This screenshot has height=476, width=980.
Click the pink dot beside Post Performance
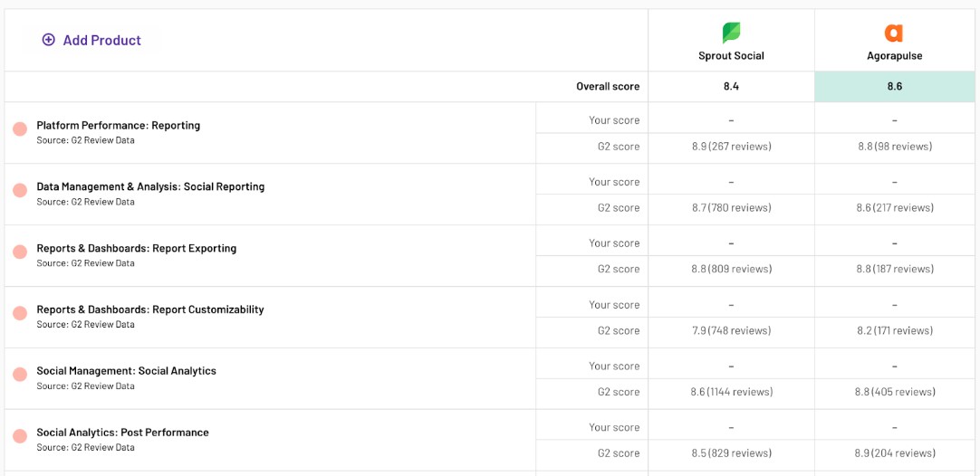[20, 436]
